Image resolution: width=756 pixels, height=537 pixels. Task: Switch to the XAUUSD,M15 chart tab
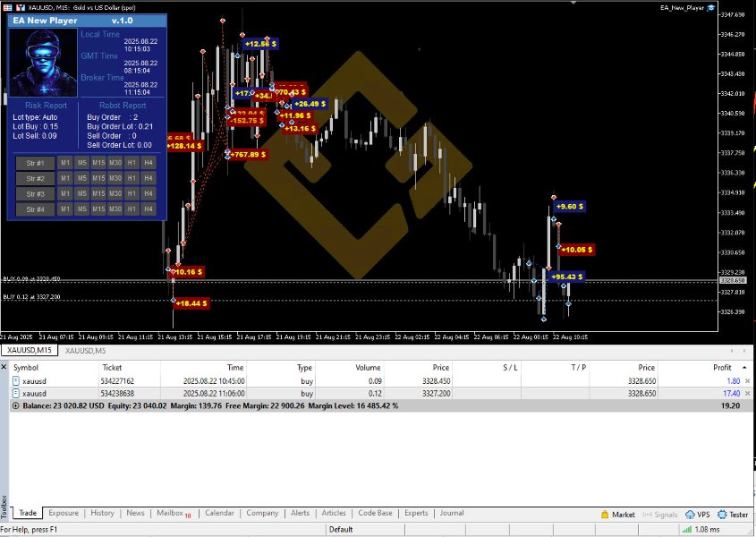pos(30,350)
